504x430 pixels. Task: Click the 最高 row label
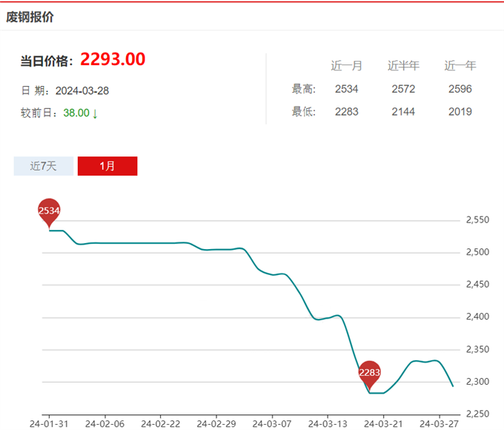click(304, 89)
